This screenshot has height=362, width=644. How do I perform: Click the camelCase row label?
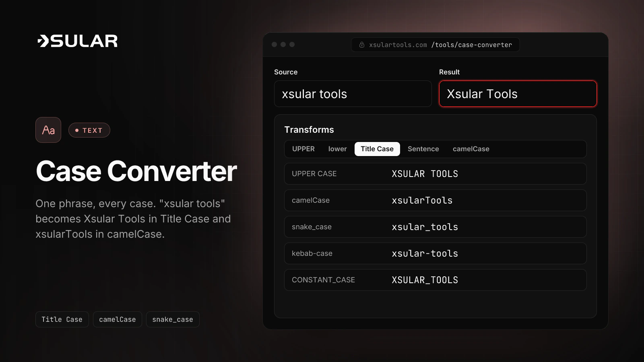(x=310, y=200)
